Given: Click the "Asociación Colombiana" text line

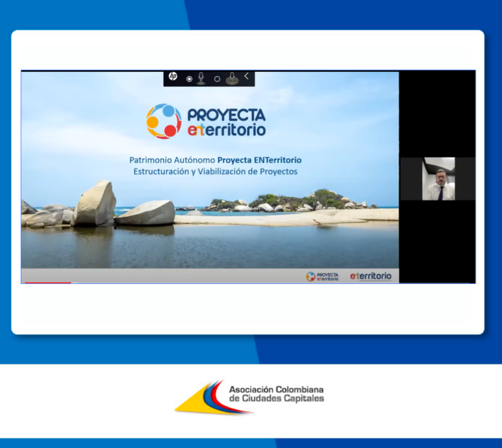Looking at the screenshot, I should 276,389.
